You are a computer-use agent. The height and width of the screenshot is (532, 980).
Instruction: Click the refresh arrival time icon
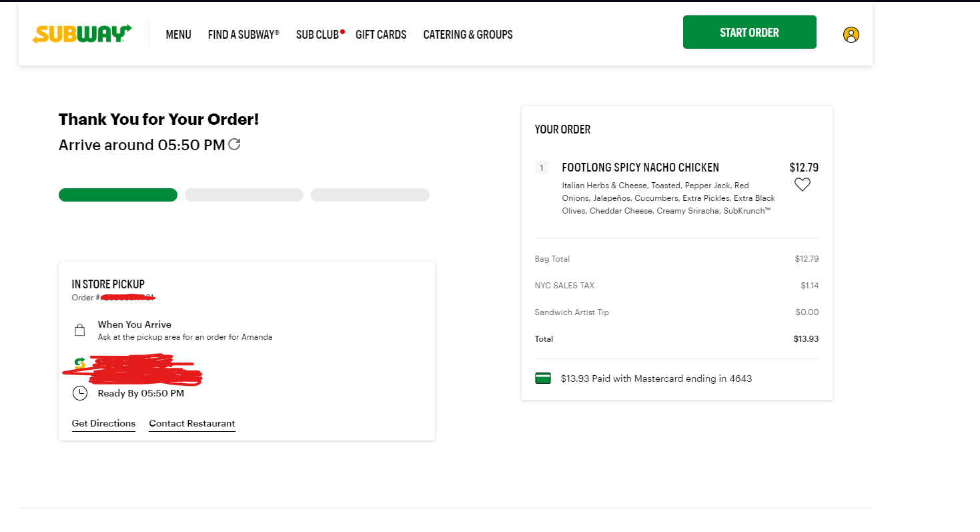click(234, 144)
